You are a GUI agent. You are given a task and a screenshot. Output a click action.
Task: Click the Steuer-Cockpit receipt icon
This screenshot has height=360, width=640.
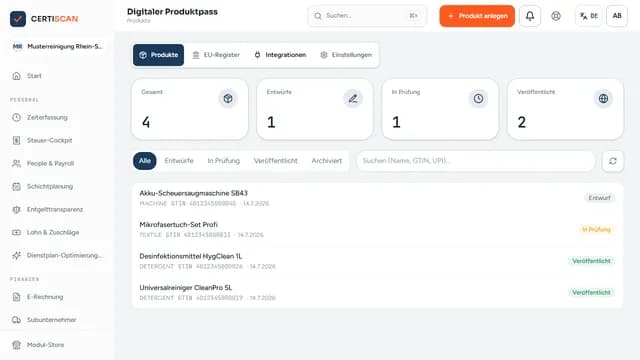16,140
